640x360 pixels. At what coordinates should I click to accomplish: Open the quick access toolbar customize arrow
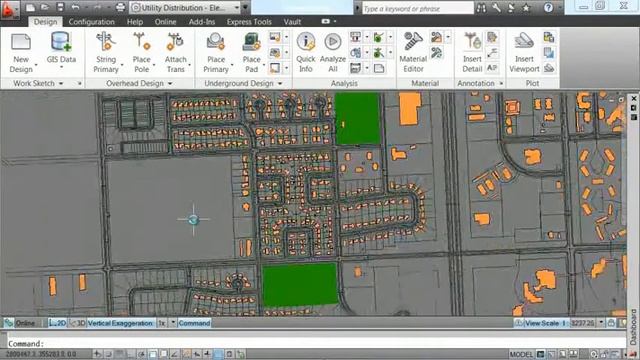(245, 7)
